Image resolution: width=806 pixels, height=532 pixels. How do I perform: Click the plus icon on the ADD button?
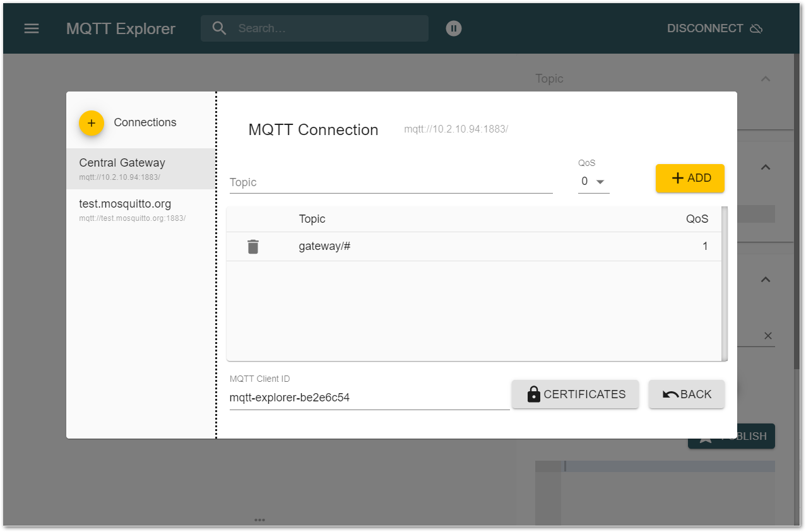coord(676,179)
